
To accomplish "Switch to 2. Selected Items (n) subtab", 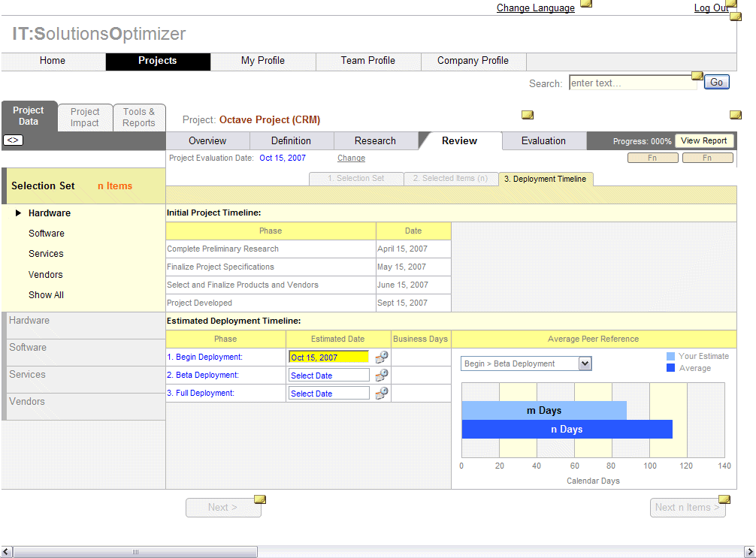I will pyautogui.click(x=450, y=178).
